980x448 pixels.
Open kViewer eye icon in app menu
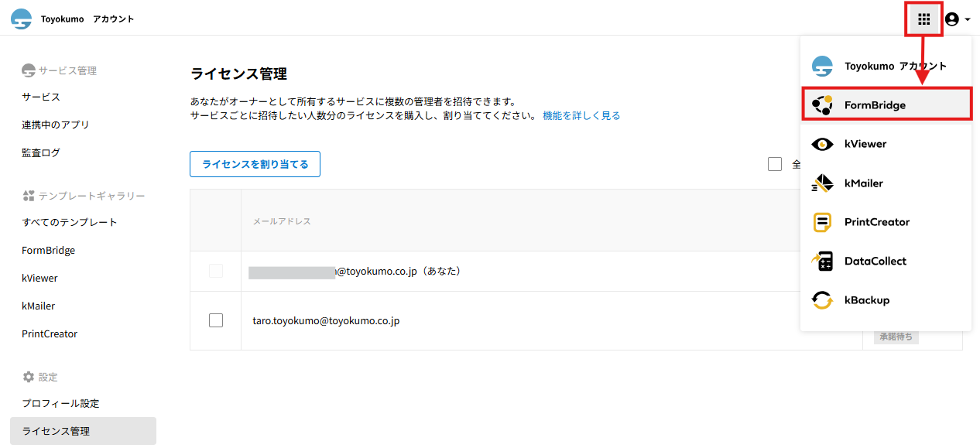click(x=822, y=144)
